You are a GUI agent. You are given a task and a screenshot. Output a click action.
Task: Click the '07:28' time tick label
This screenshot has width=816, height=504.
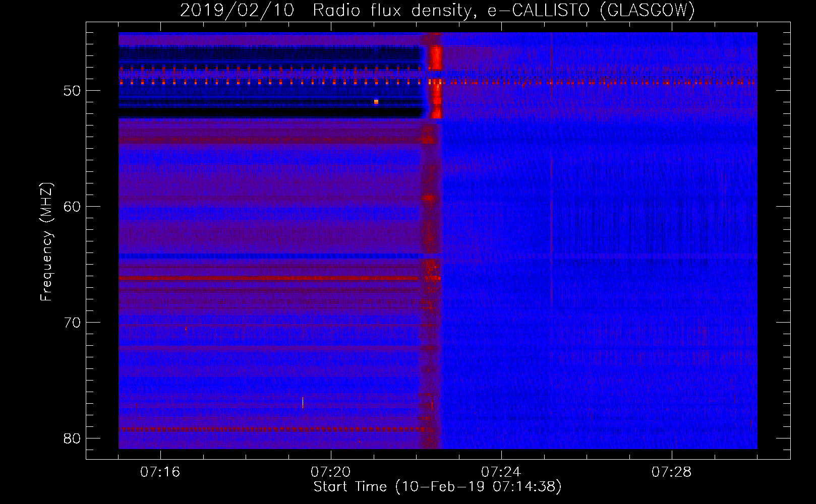click(x=672, y=472)
